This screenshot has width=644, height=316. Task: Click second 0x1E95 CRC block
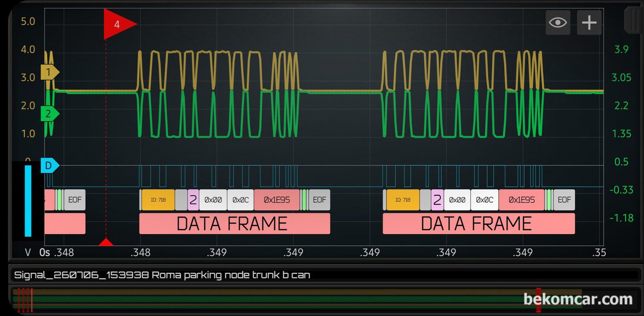pyautogui.click(x=521, y=200)
